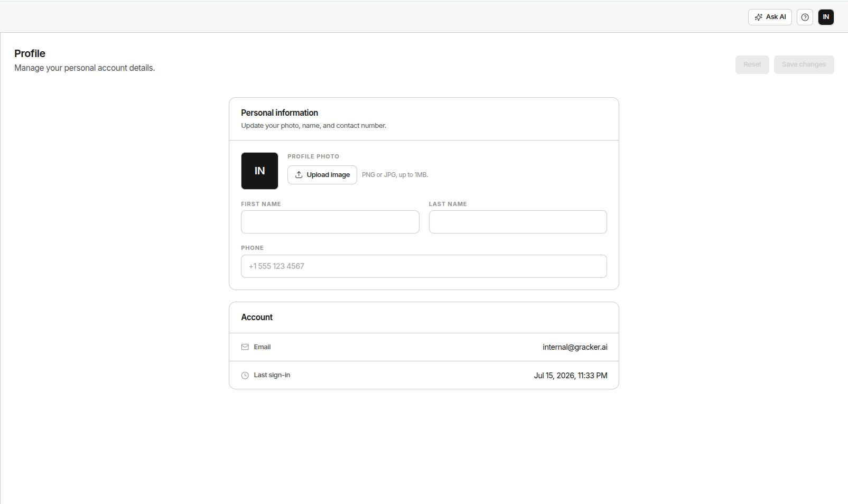Click the Reset button
848x504 pixels.
click(x=752, y=64)
